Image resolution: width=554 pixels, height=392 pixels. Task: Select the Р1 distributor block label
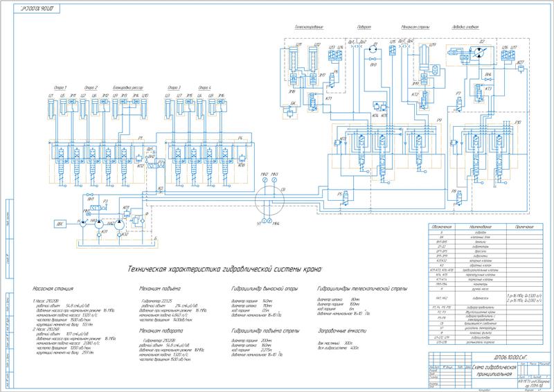click(141, 139)
